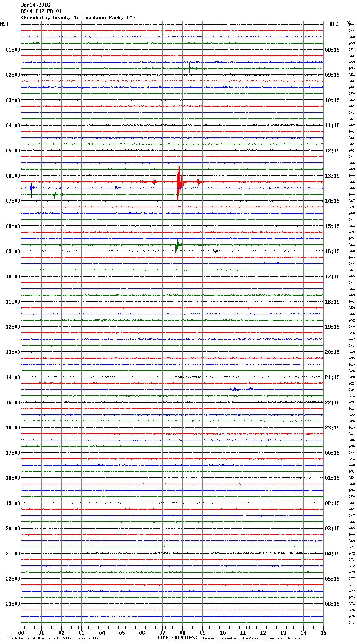Image resolution: width=357 pixels, height=644 pixels.
Task: Select the 10:00 MST time label
Action: click(13, 277)
